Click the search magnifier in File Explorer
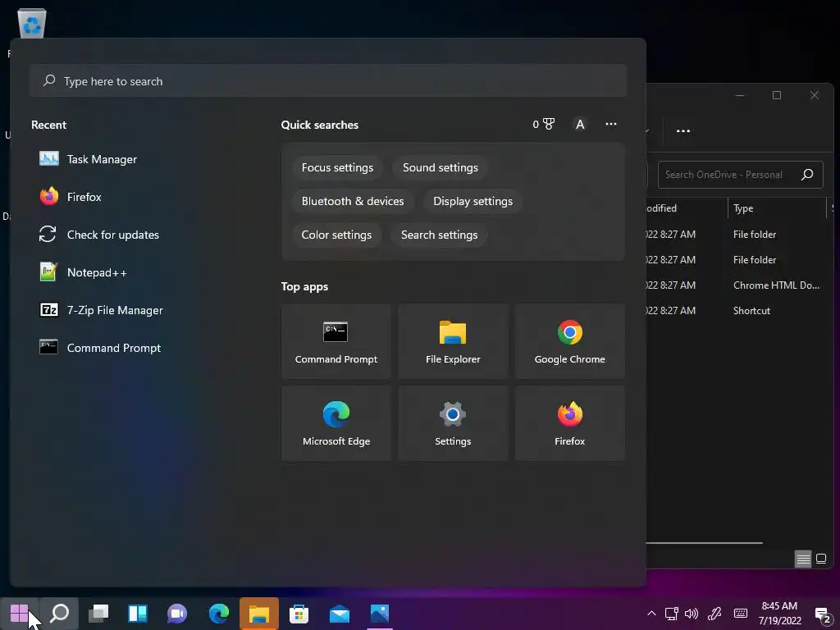Viewport: 840px width, 630px height. (807, 175)
